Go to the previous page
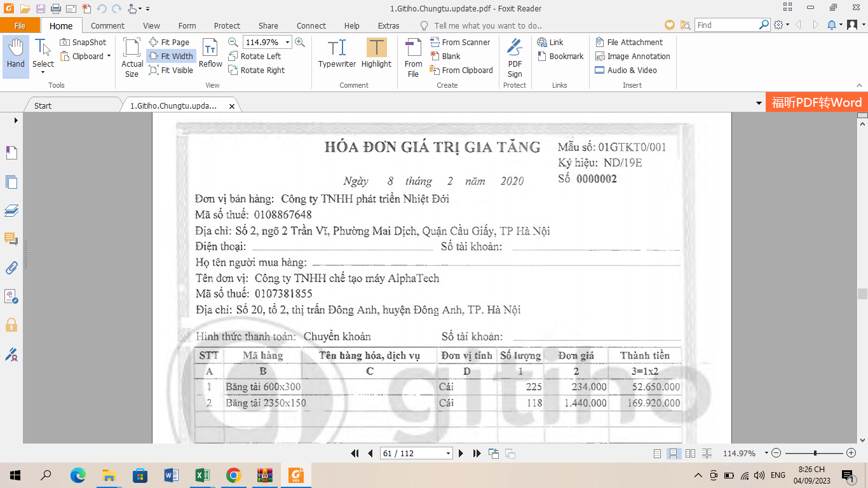This screenshot has width=868, height=488. pos(370,453)
